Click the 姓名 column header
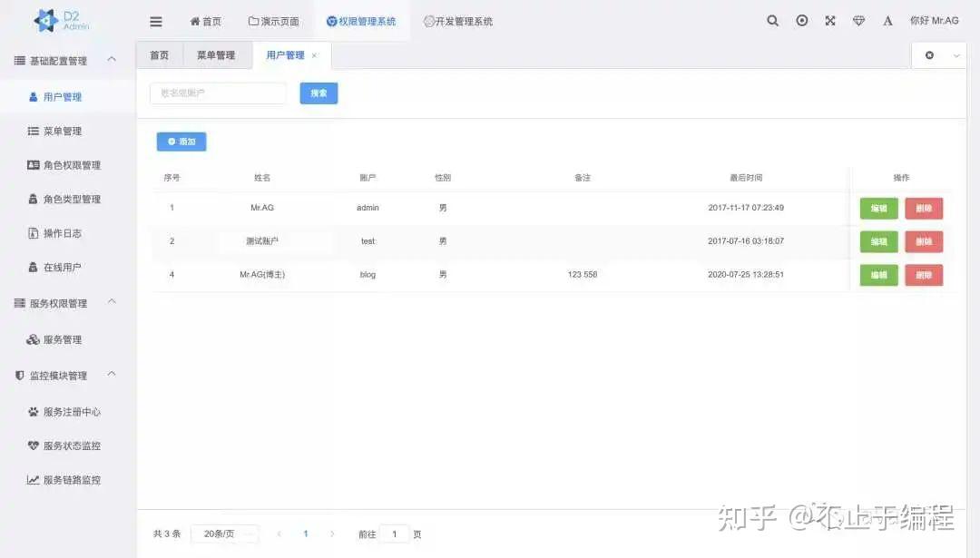980x558 pixels. tap(262, 178)
